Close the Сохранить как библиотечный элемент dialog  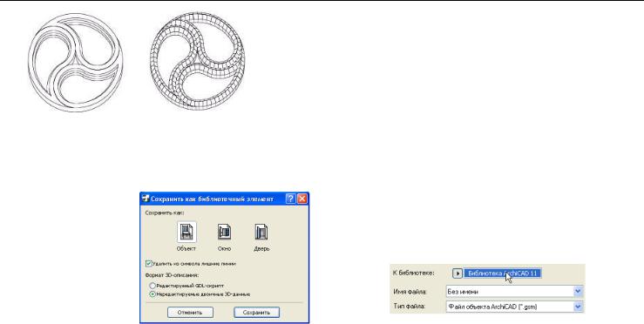click(x=302, y=199)
